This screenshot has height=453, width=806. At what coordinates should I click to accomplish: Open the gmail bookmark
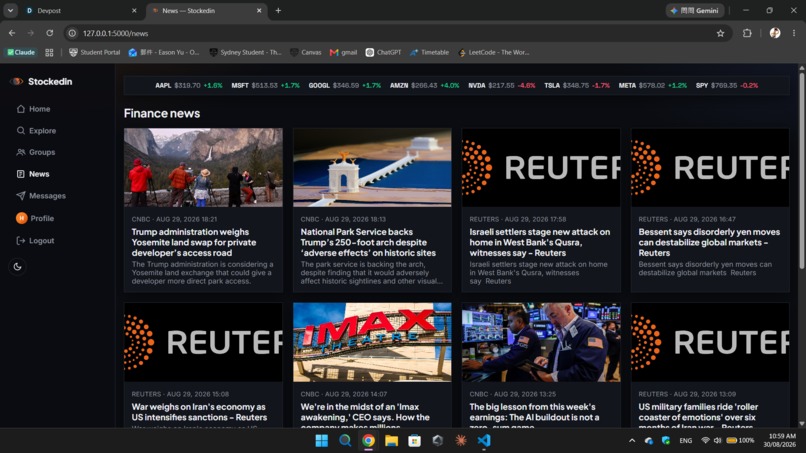tap(343, 52)
